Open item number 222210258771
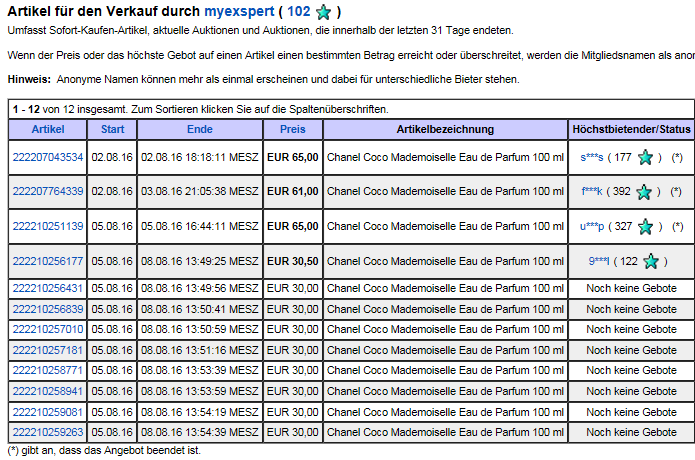Screen dimensions: 695x460 (x=48, y=370)
